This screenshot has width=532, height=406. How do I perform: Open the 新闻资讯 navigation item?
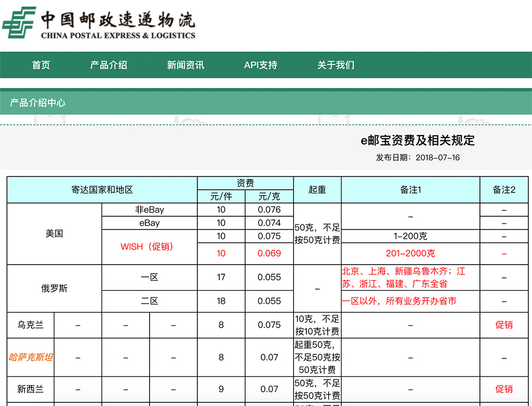(x=186, y=65)
